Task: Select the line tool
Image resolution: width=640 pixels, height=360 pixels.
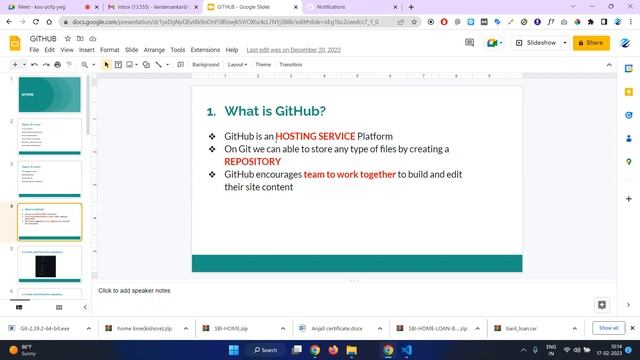Action: pos(159,64)
